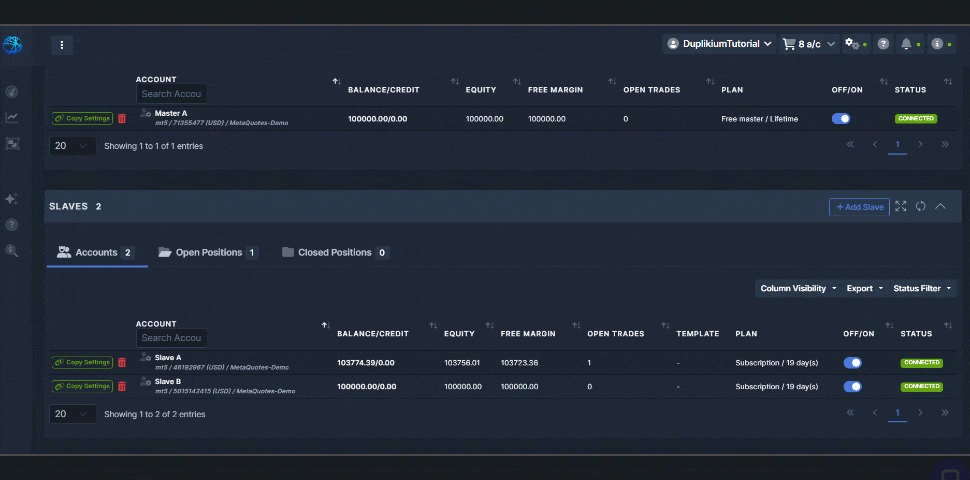Click the Add Slave button

[x=859, y=207]
